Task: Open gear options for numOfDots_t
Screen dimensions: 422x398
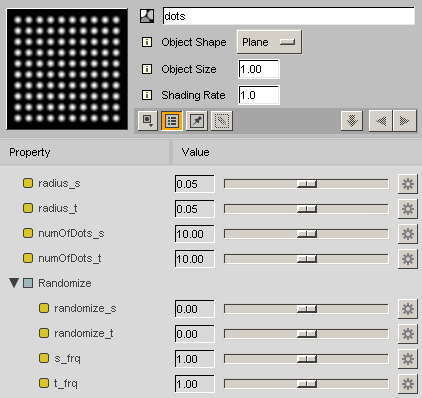Action: click(x=408, y=259)
